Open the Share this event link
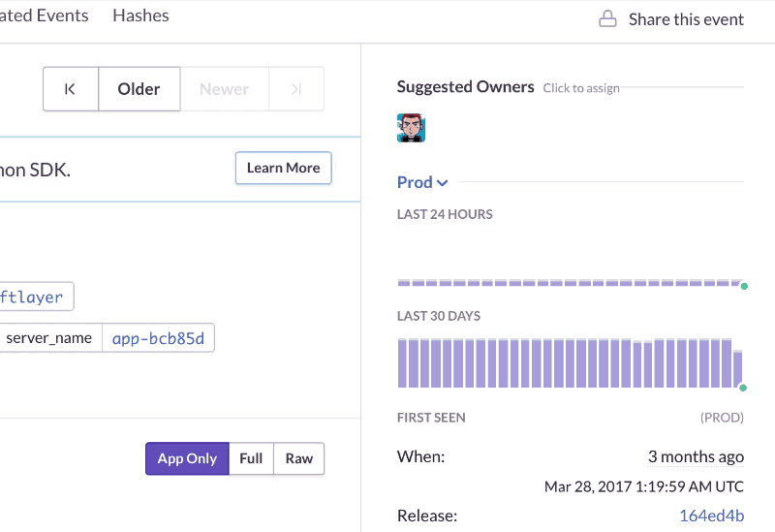 [x=685, y=19]
